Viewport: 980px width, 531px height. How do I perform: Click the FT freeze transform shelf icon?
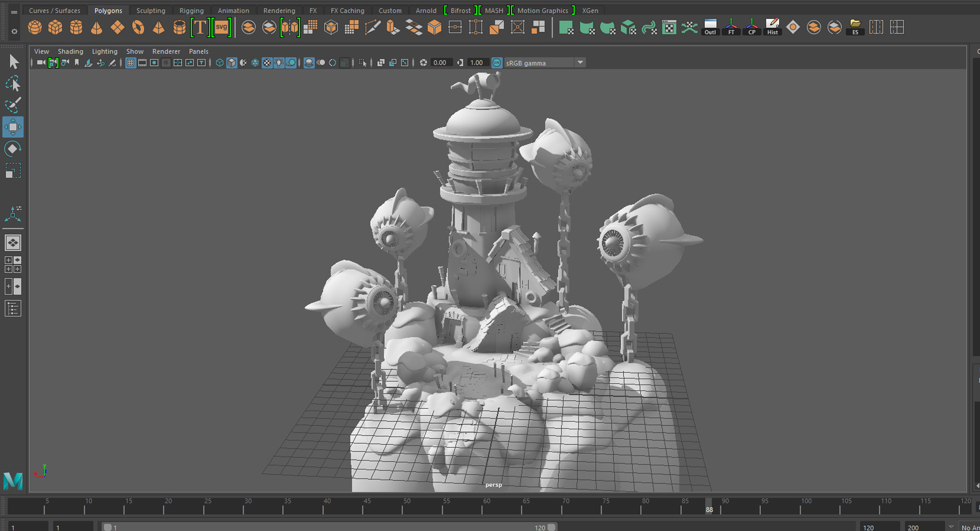(731, 27)
